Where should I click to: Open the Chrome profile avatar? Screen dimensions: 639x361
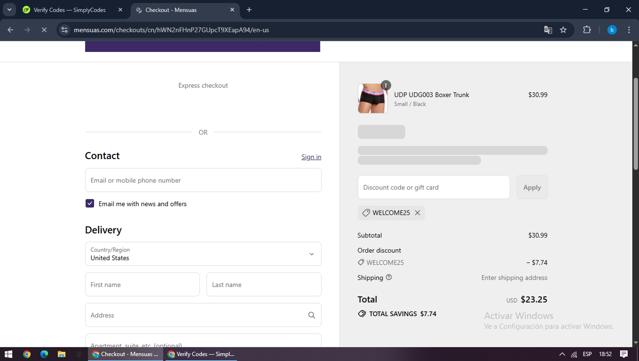pyautogui.click(x=612, y=30)
